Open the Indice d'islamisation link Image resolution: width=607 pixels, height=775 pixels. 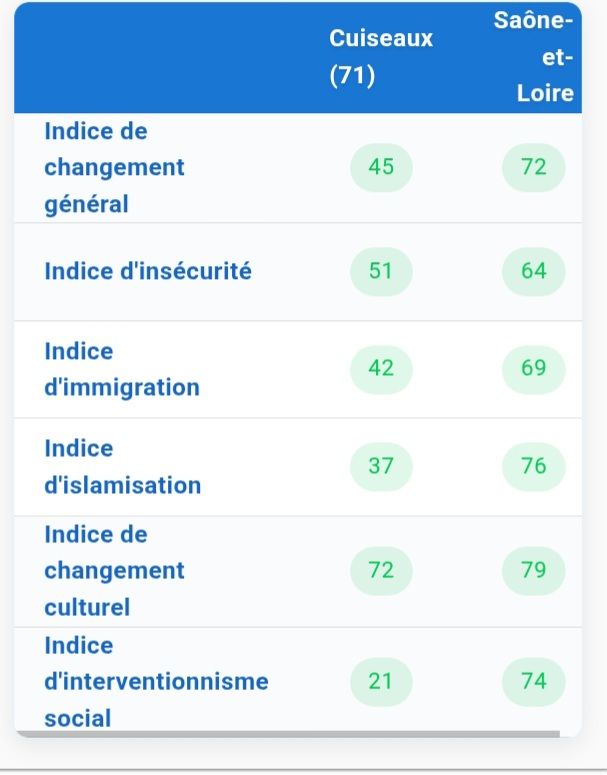[122, 467]
